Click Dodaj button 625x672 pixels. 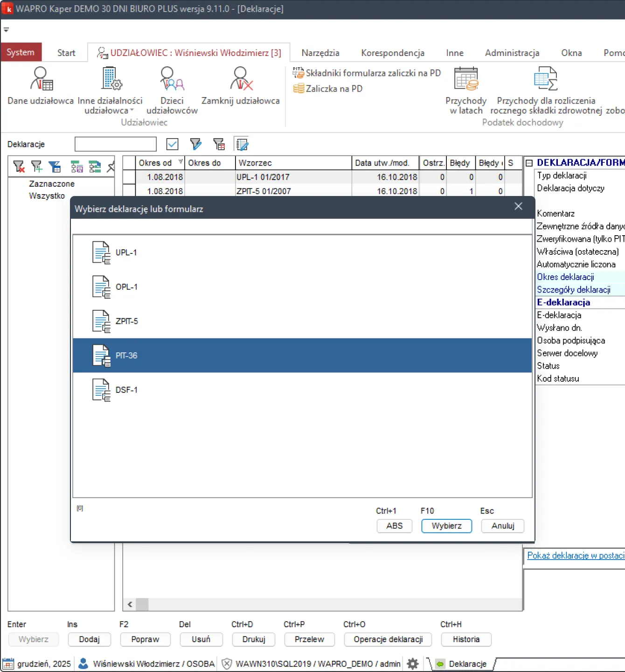(89, 639)
